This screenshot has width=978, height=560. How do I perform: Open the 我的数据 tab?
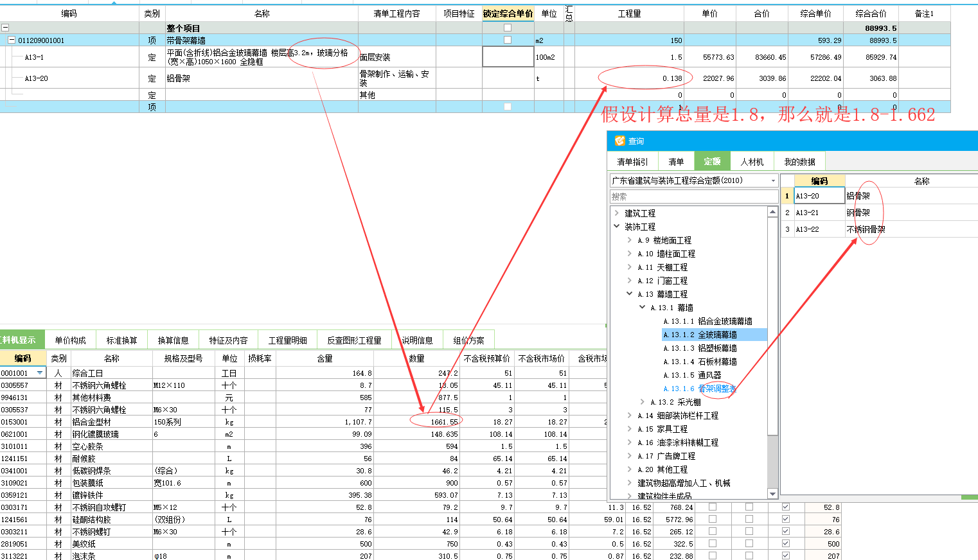tap(799, 162)
